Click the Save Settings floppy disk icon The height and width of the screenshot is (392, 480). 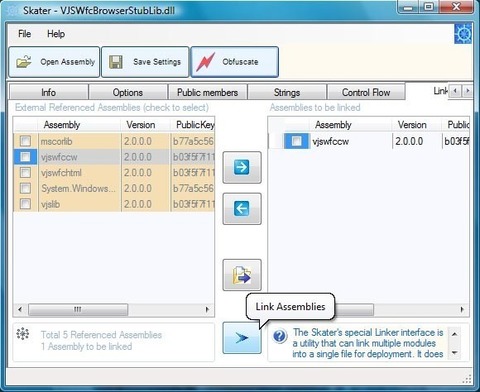[x=116, y=62]
